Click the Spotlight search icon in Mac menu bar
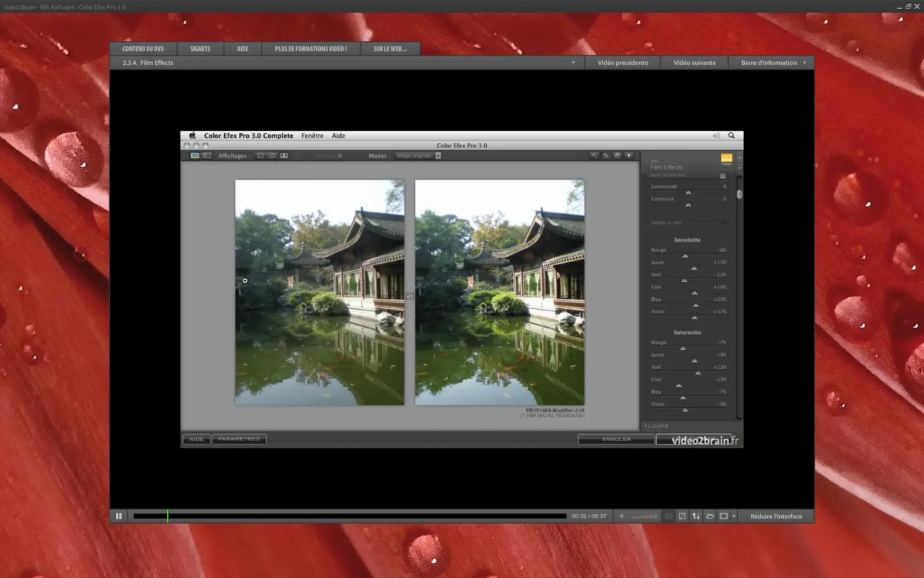Viewport: 924px width, 578px height. coord(732,135)
